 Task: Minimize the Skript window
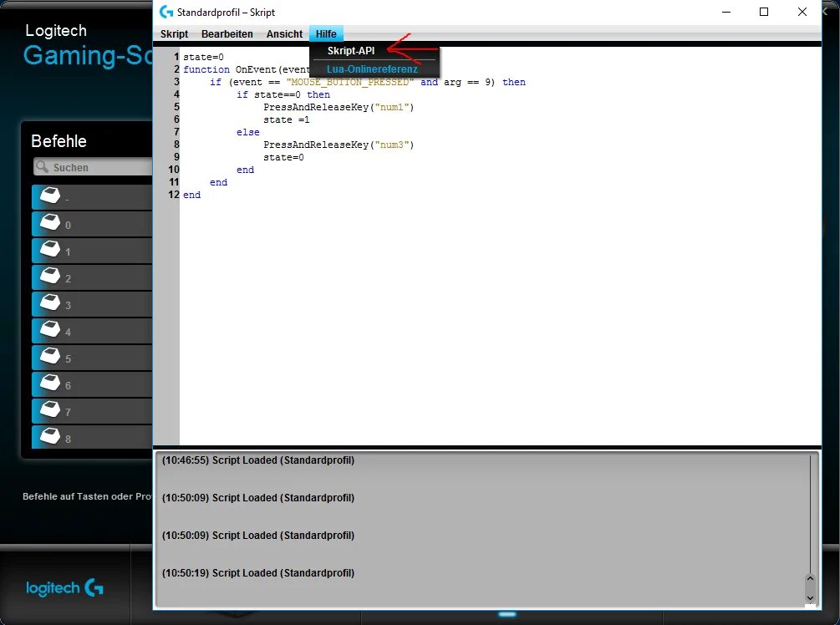pyautogui.click(x=726, y=12)
